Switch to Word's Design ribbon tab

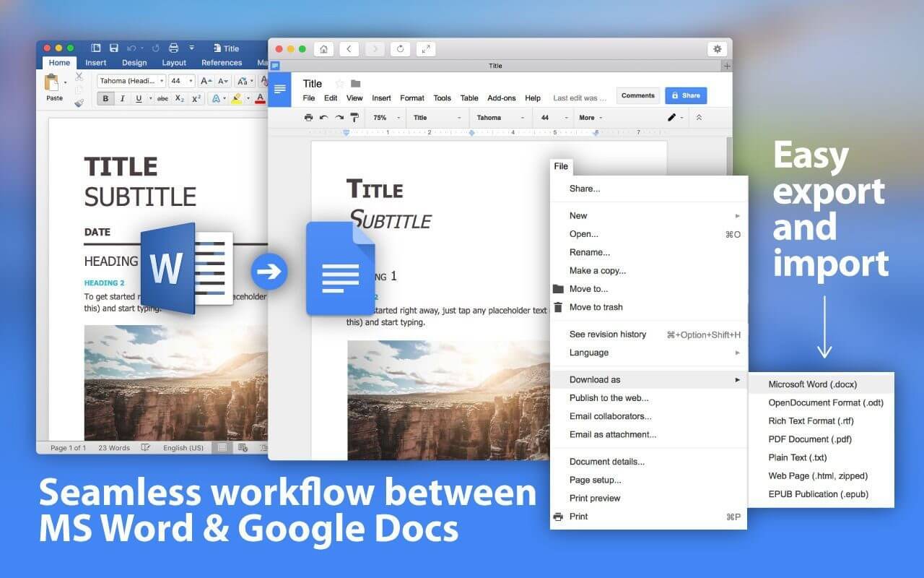pos(134,62)
